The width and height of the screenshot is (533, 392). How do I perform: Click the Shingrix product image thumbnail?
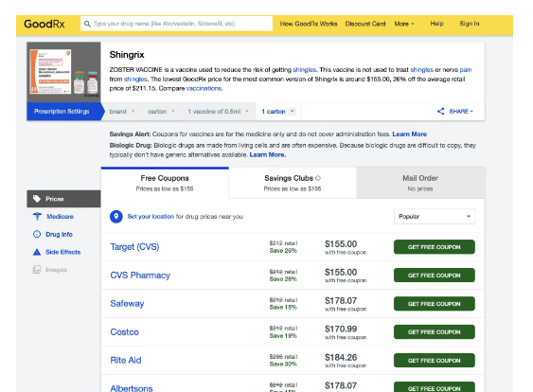coord(64,72)
